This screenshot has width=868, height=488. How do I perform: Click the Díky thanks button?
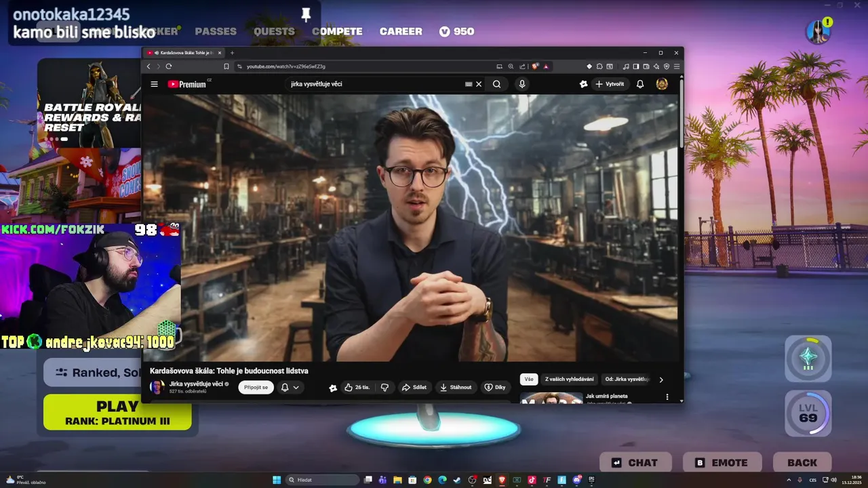(x=494, y=387)
